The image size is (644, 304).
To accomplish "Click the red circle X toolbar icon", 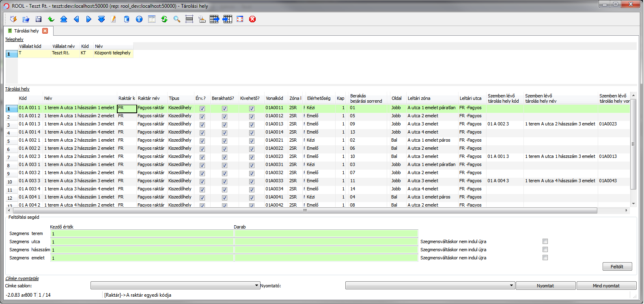I will tap(252, 19).
